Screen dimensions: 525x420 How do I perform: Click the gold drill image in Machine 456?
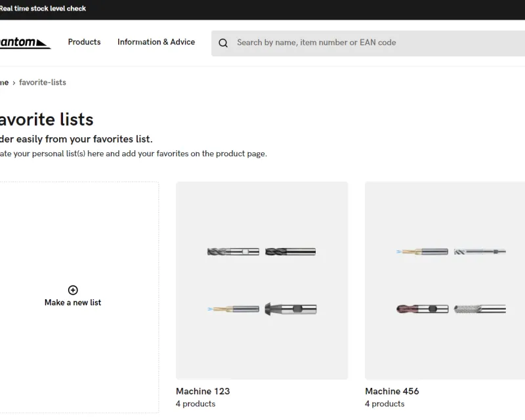pyautogui.click(x=422, y=251)
